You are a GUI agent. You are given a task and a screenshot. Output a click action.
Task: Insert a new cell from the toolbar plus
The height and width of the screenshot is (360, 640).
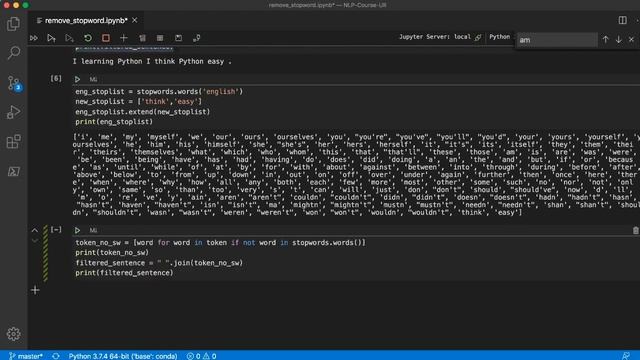[124, 38]
